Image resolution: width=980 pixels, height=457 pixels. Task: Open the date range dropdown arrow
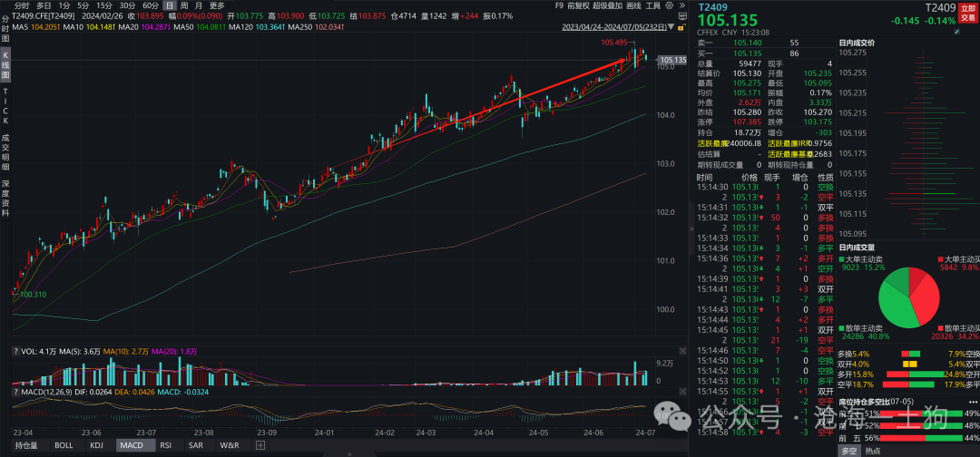click(671, 27)
